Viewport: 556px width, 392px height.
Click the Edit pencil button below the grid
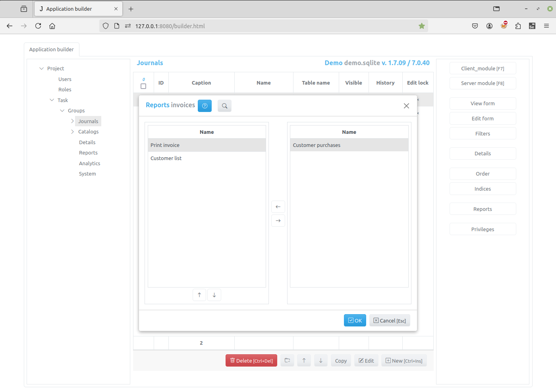click(x=366, y=360)
